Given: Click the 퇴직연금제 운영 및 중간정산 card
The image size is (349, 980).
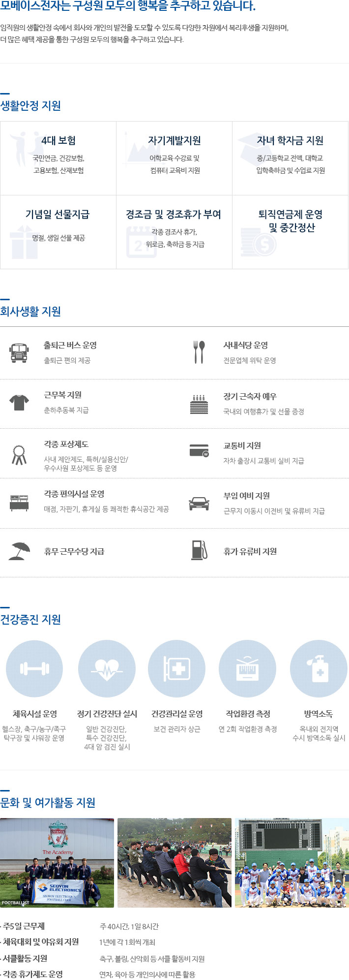Looking at the screenshot, I should click(291, 232).
